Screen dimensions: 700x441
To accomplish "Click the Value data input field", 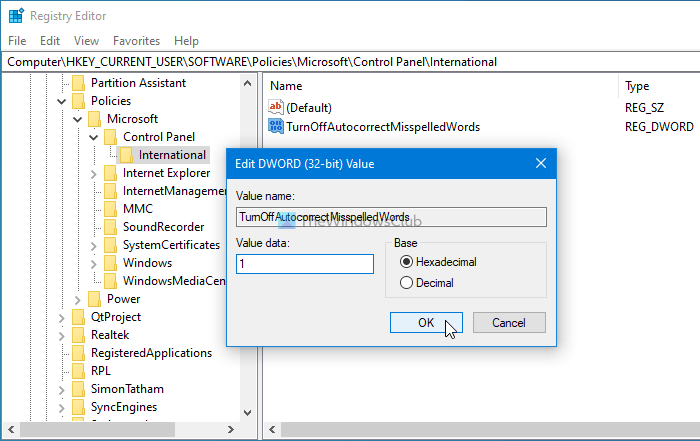I will tap(304, 264).
